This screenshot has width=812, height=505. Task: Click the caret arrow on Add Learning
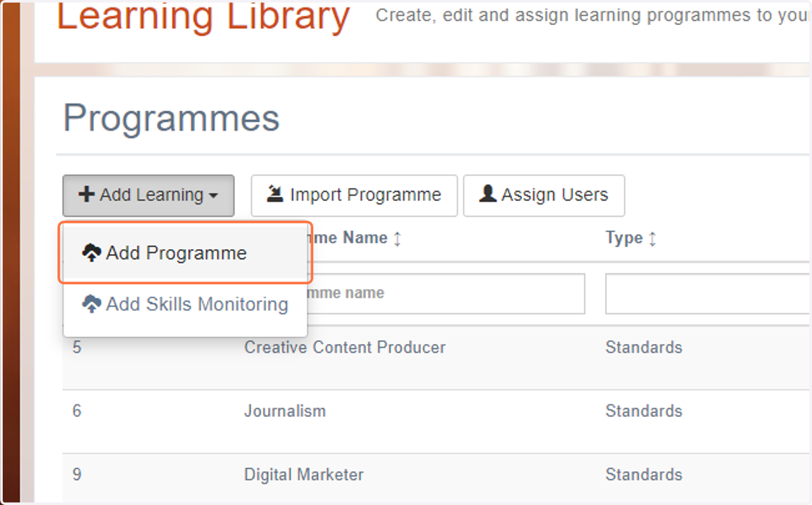point(213,196)
